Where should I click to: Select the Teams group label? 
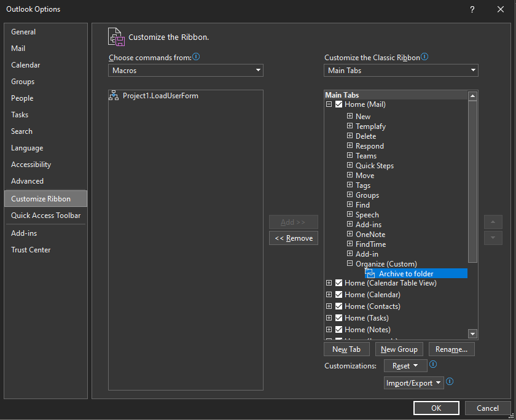pos(366,155)
